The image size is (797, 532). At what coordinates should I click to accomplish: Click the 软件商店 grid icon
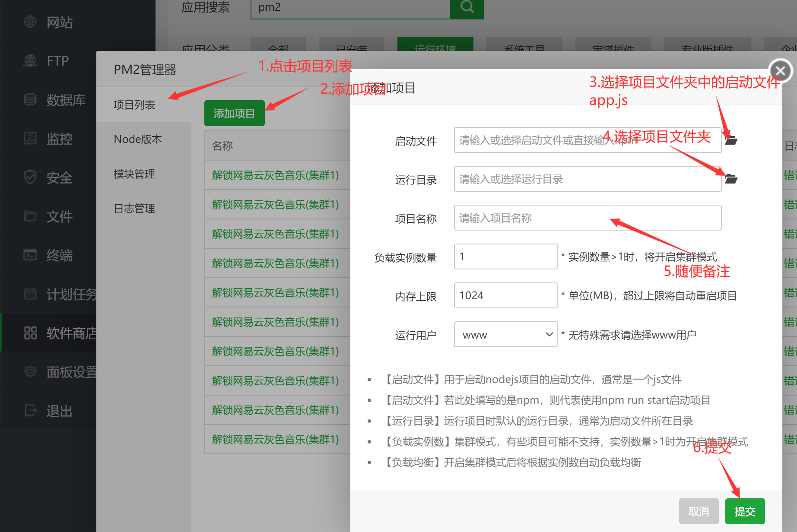(30, 332)
